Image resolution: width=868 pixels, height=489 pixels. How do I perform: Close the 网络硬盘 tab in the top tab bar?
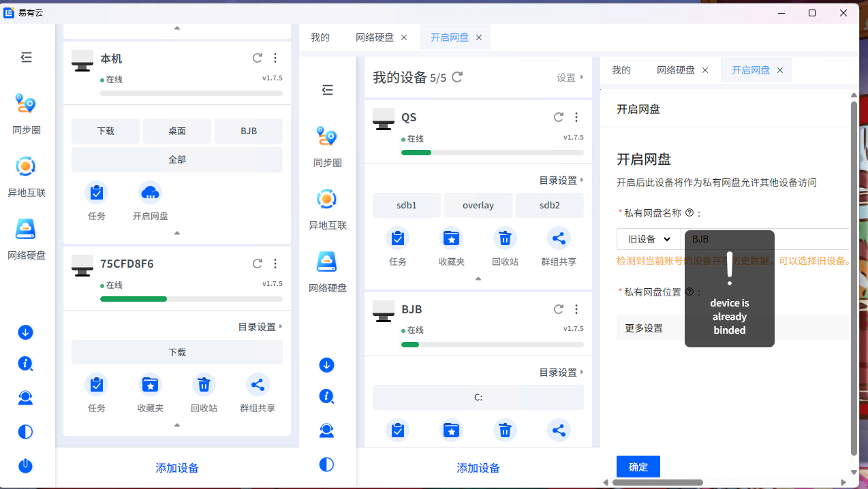404,37
